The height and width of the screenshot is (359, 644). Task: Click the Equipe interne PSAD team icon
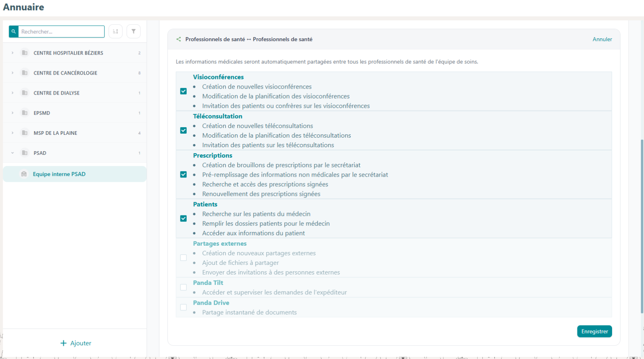[x=24, y=174]
